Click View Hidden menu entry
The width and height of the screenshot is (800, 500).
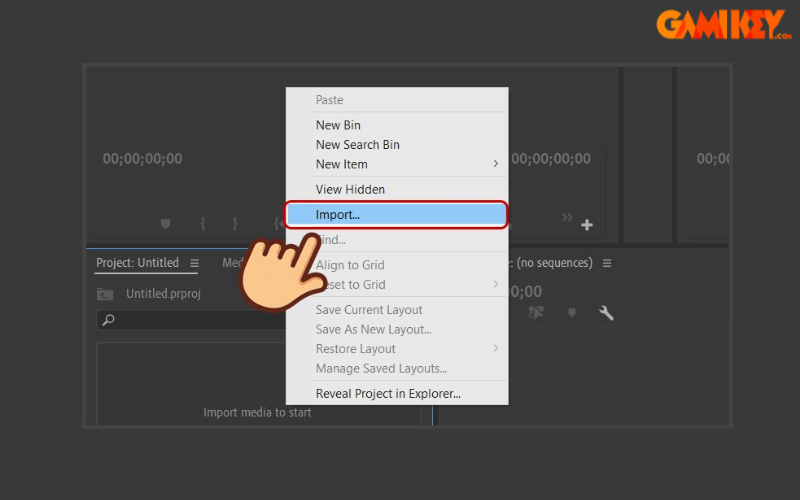350,189
